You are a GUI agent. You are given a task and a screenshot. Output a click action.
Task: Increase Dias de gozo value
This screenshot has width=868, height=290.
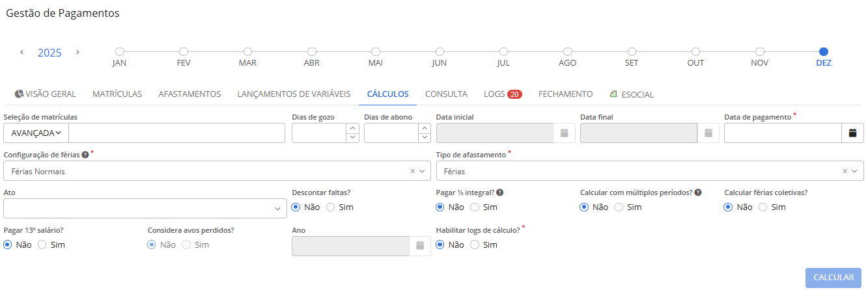tap(353, 128)
